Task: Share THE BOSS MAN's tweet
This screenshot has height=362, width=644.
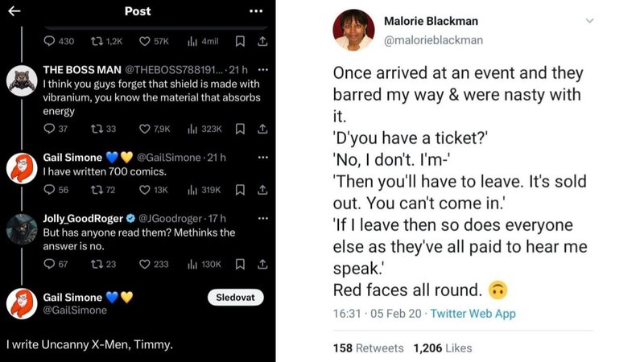Action: tap(262, 129)
